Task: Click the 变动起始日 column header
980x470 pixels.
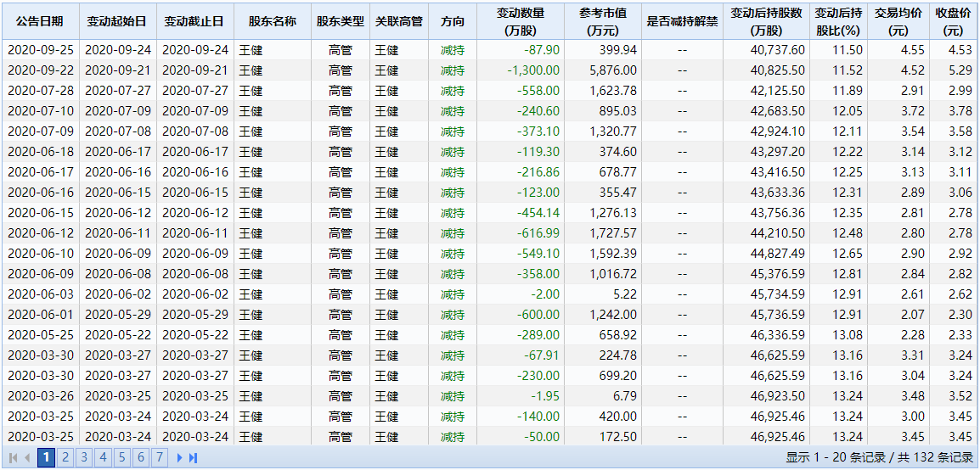Action: (x=118, y=21)
